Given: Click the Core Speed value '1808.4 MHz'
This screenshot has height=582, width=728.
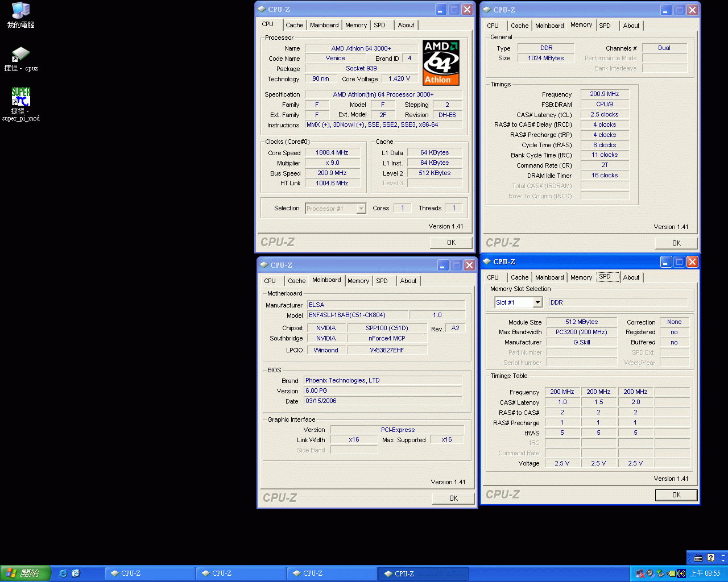Looking at the screenshot, I should pos(332,152).
